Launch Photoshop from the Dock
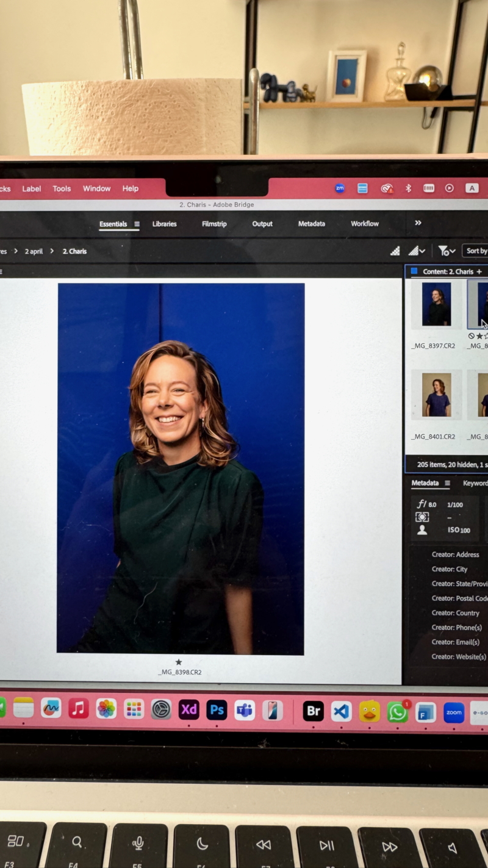The height and width of the screenshot is (868, 488). 217,710
